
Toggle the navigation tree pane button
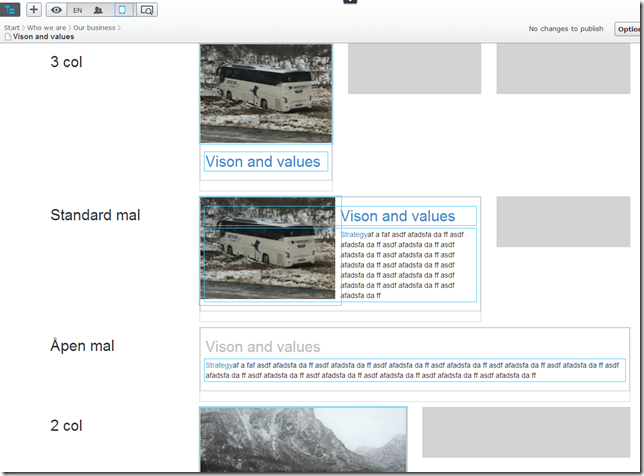point(11,9)
